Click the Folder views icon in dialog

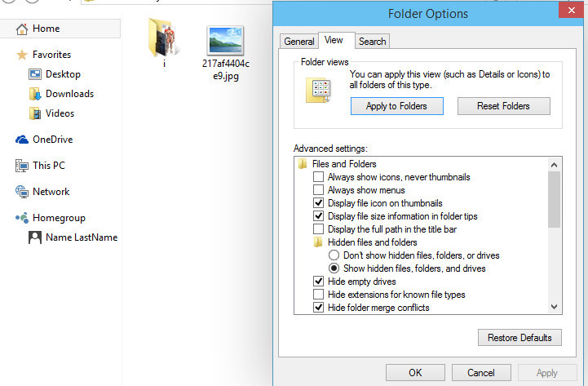[x=318, y=91]
